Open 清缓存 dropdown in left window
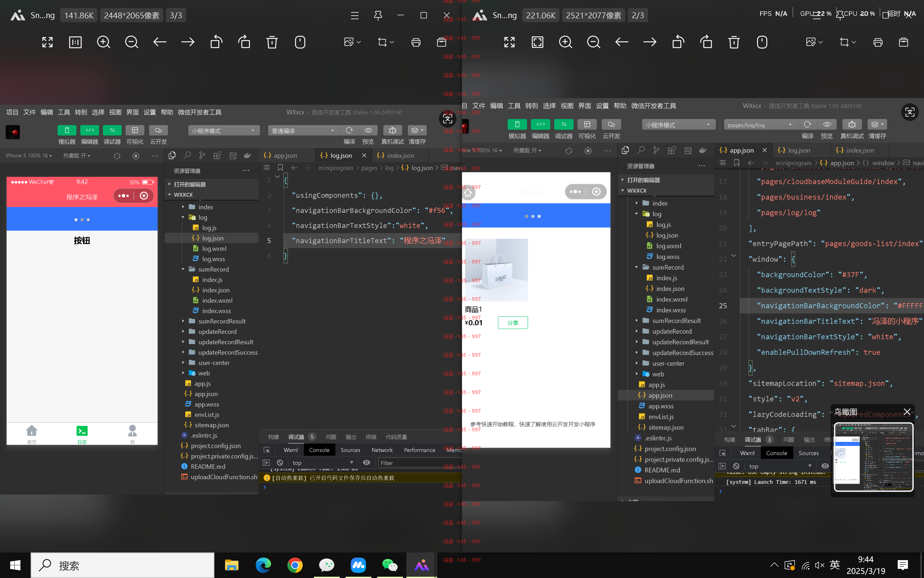This screenshot has height=578, width=924. click(417, 130)
